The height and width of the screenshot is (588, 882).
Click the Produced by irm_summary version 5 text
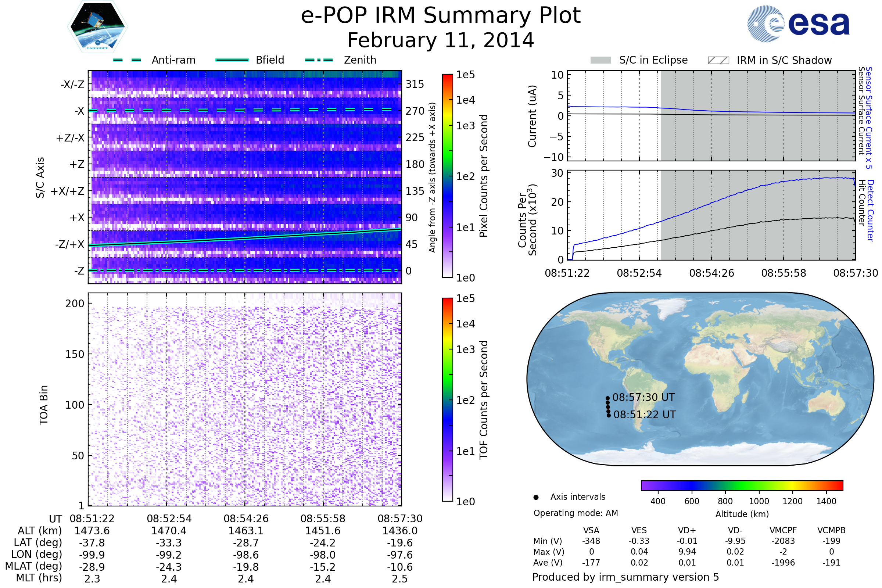pyautogui.click(x=625, y=577)
